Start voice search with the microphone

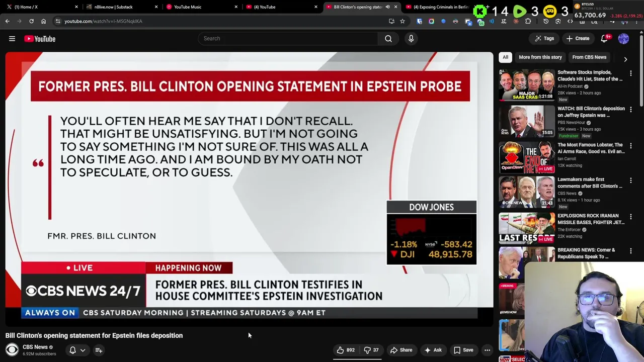tap(411, 38)
